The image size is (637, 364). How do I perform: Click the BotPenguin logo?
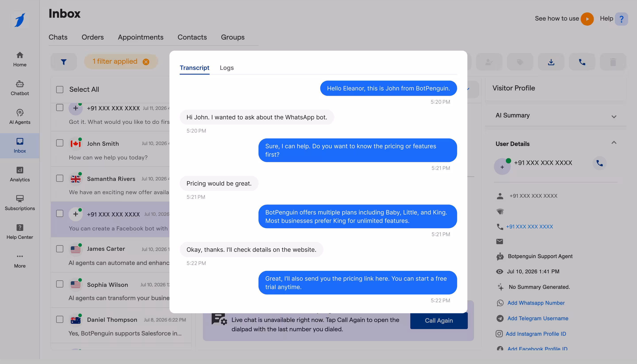[20, 20]
